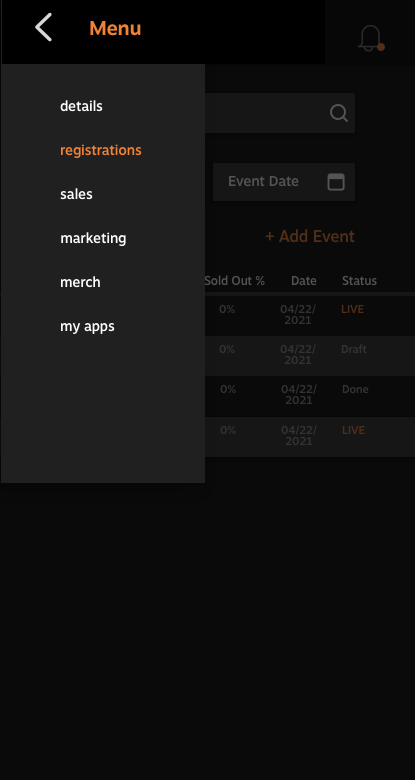
Task: Select the first event row marked LIVE
Action: click(x=310, y=314)
